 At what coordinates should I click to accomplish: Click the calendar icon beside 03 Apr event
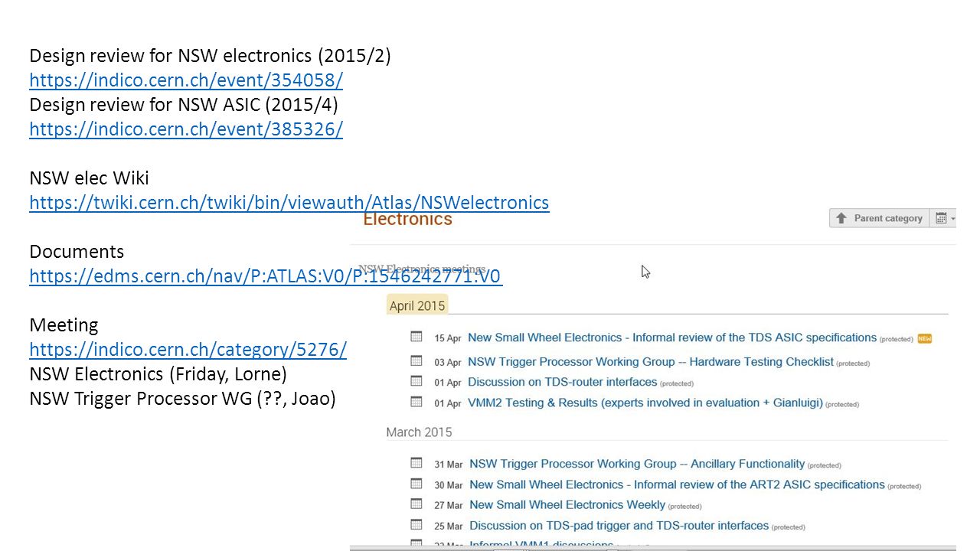point(416,360)
